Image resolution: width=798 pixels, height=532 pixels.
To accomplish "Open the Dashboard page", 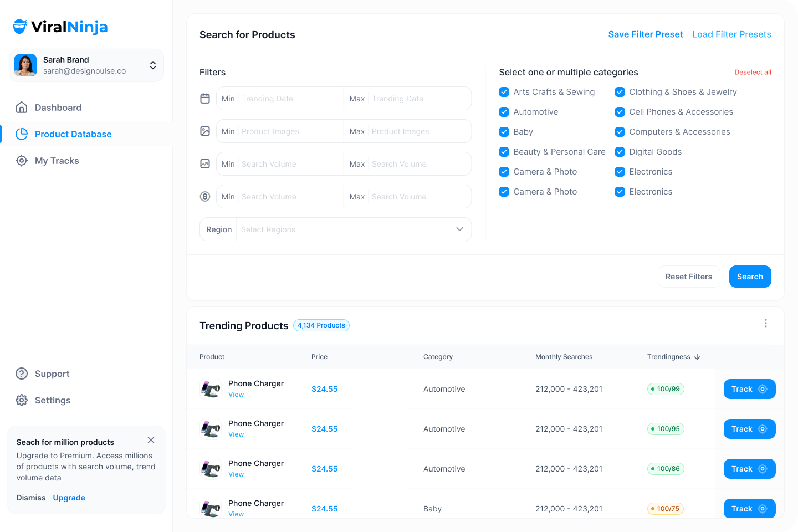I will [x=58, y=108].
